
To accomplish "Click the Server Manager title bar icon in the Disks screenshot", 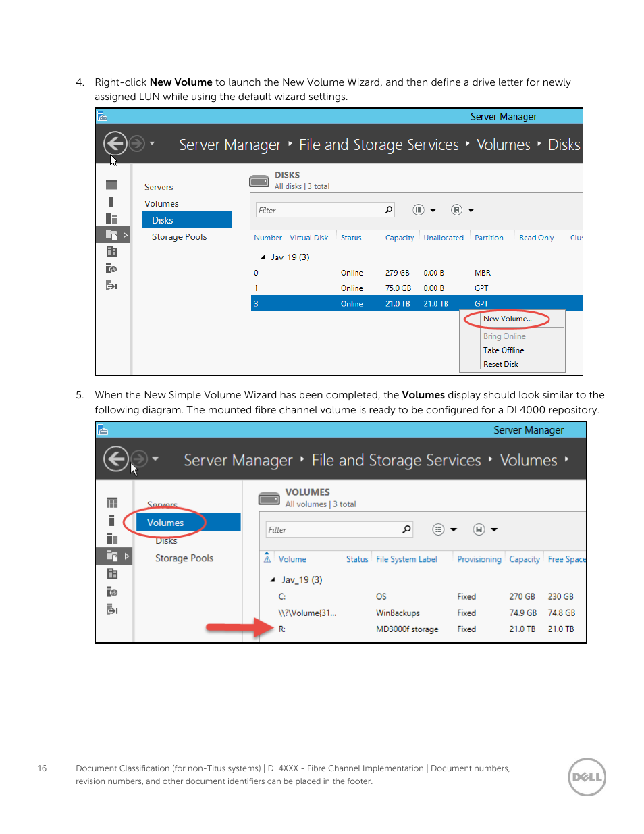I will coord(103,116).
